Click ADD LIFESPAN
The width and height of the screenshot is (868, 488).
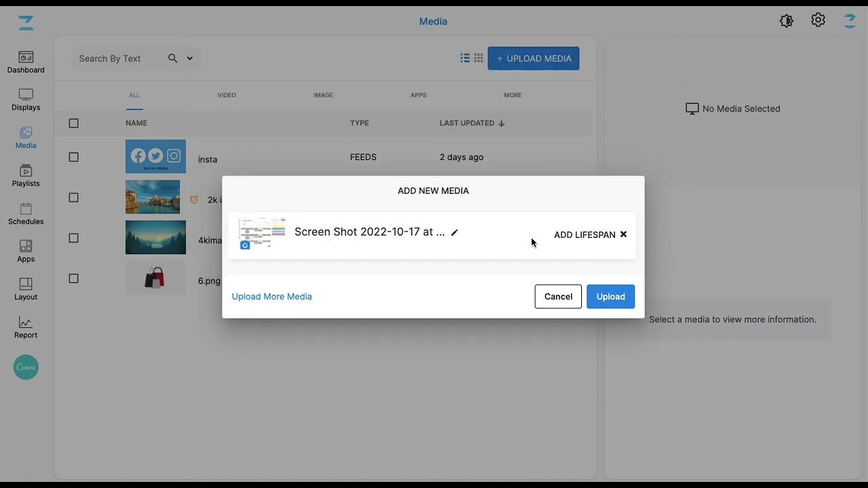585,235
